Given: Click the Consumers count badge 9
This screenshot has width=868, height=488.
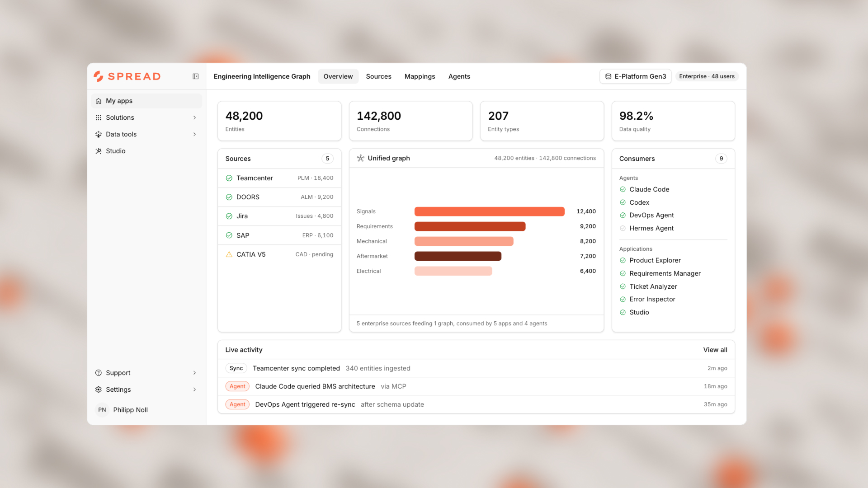Looking at the screenshot, I should [721, 159].
